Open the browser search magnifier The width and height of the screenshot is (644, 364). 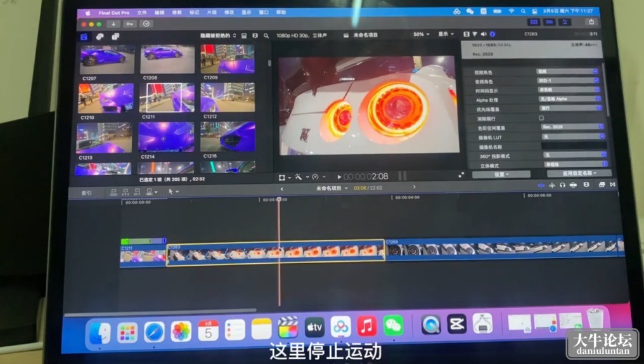(x=266, y=36)
